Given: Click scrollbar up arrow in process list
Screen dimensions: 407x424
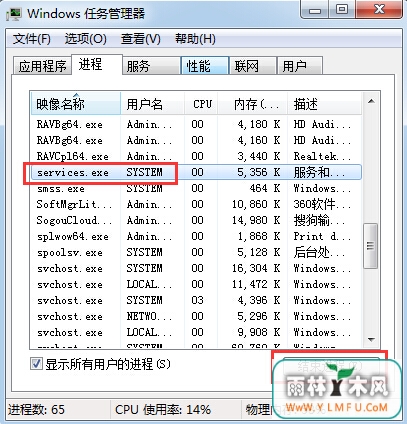Looking at the screenshot, I should tap(371, 102).
